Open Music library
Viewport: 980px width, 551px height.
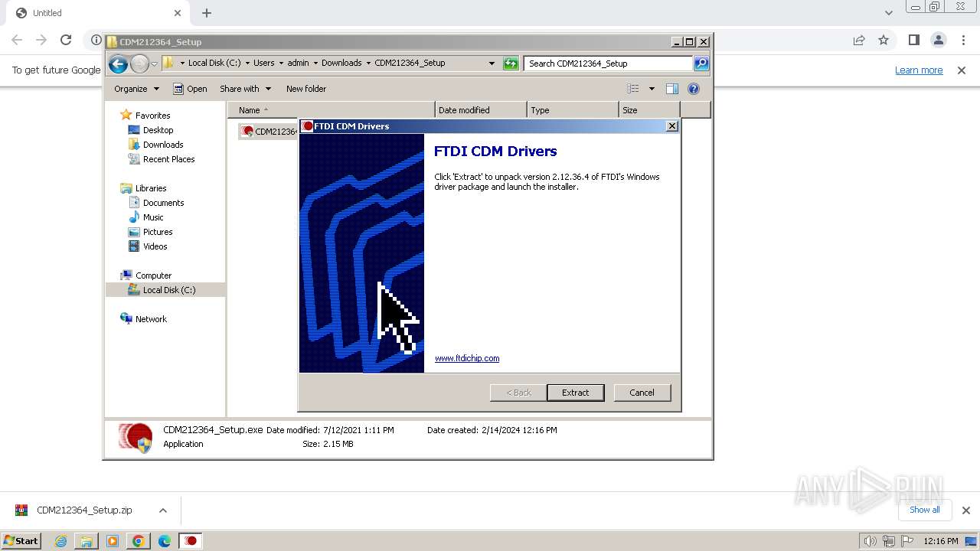(x=153, y=217)
